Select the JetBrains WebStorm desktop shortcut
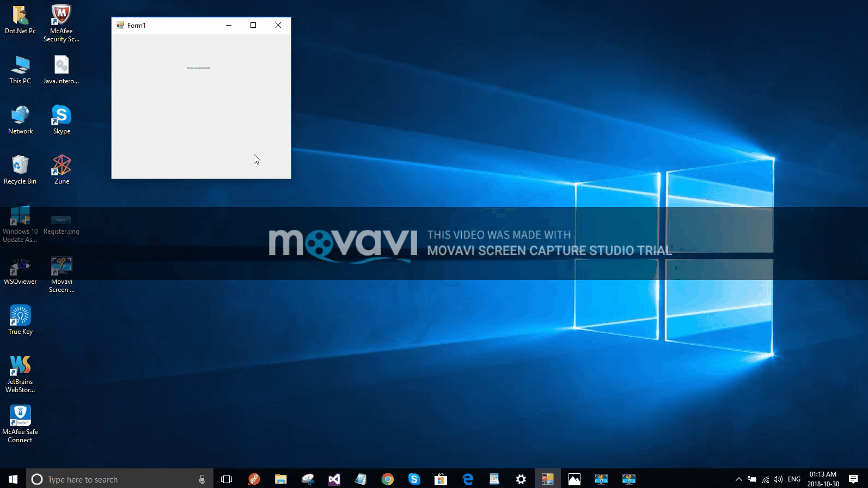Image resolution: width=868 pixels, height=488 pixels. 20,375
